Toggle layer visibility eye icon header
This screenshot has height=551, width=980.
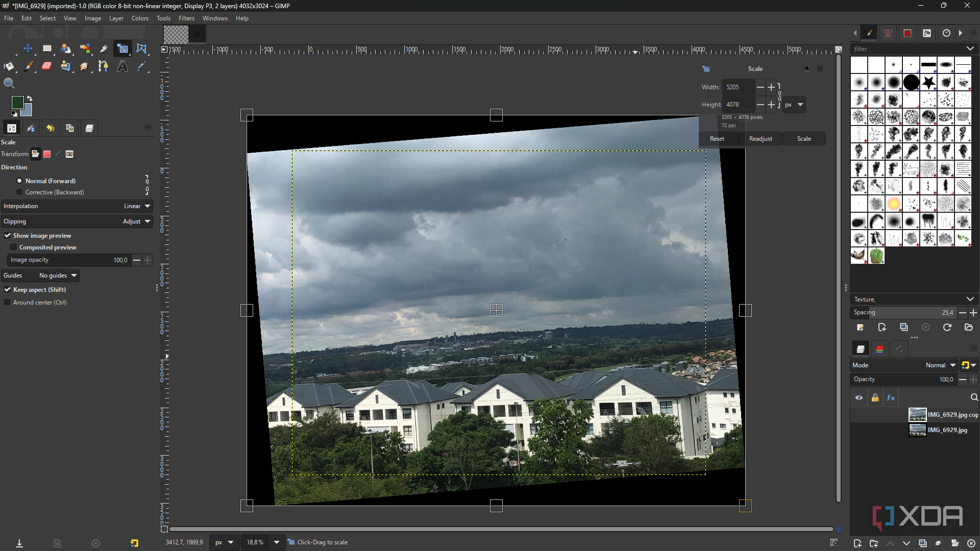pyautogui.click(x=859, y=398)
